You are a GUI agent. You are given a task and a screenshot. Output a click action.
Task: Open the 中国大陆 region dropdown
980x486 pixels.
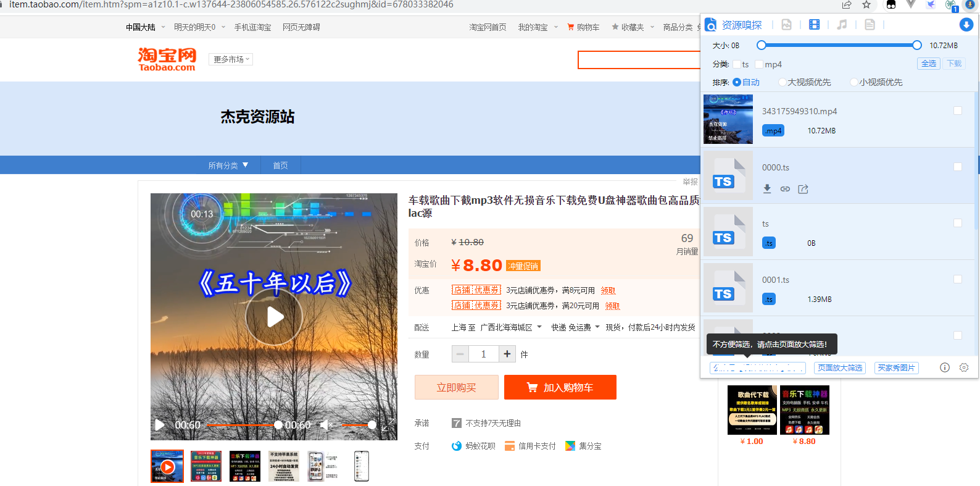pyautogui.click(x=146, y=27)
